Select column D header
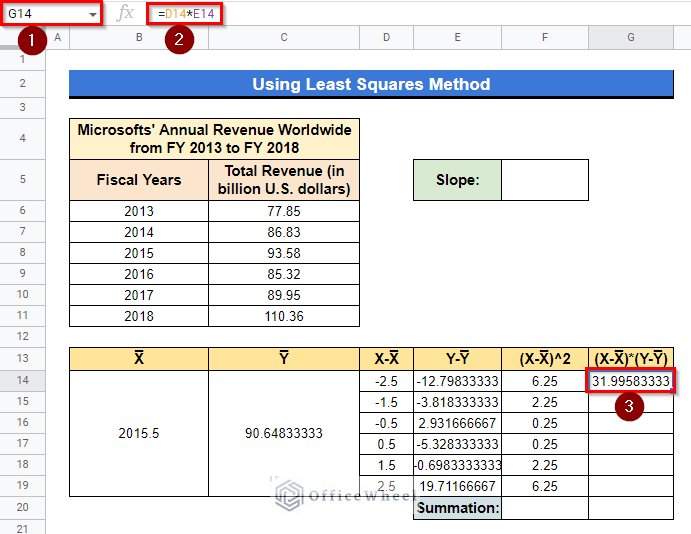The height and width of the screenshot is (534, 691). point(386,37)
